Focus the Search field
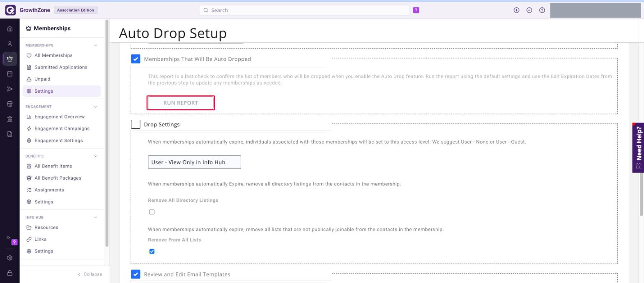644x283 pixels. pos(304,10)
